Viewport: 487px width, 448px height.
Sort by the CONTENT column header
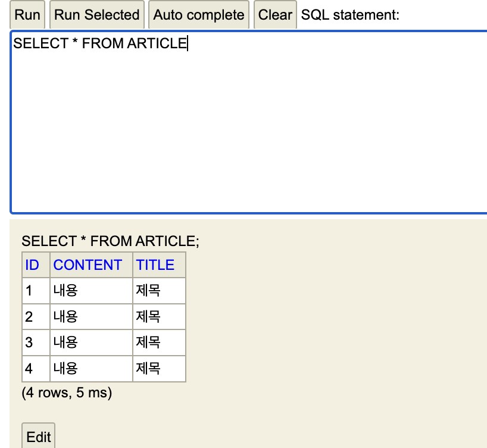point(88,265)
